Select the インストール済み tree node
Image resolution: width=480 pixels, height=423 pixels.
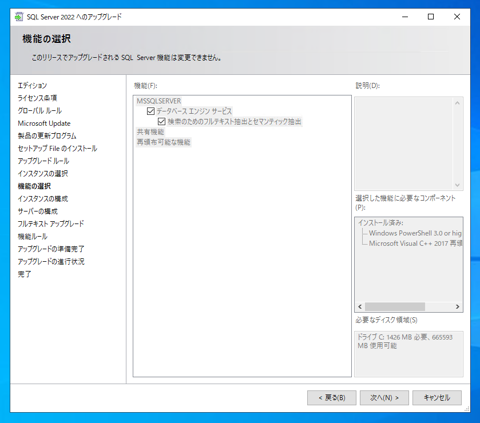[x=381, y=223]
